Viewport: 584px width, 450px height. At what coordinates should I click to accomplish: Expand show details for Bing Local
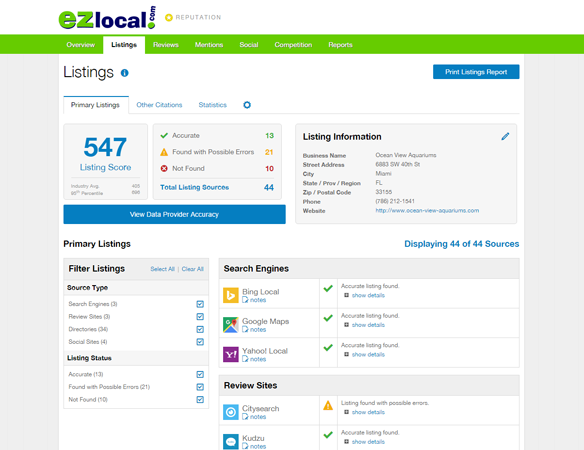point(364,295)
